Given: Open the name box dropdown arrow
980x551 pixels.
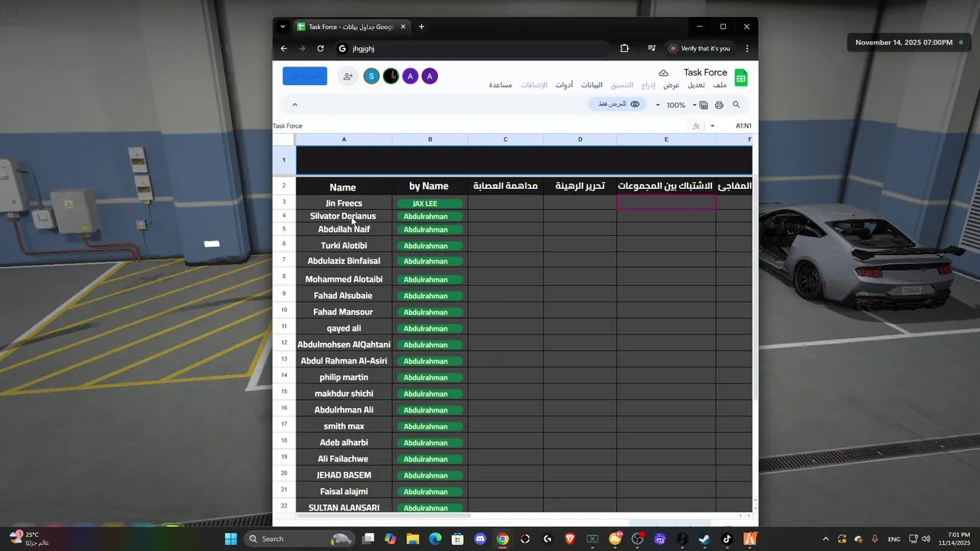Looking at the screenshot, I should click(713, 126).
